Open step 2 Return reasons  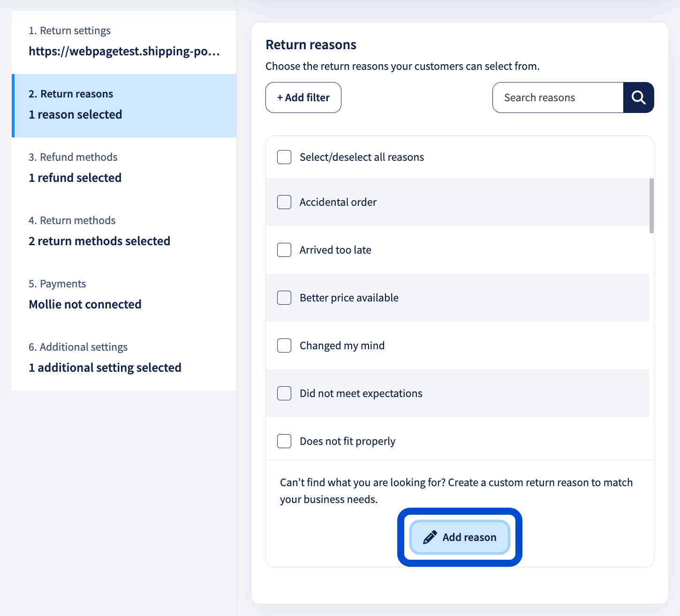(x=124, y=105)
